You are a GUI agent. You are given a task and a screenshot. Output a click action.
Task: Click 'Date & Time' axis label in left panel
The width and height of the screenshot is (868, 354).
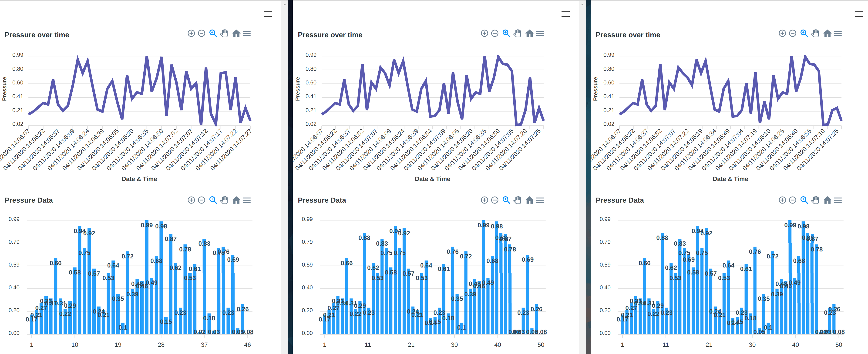tap(139, 179)
